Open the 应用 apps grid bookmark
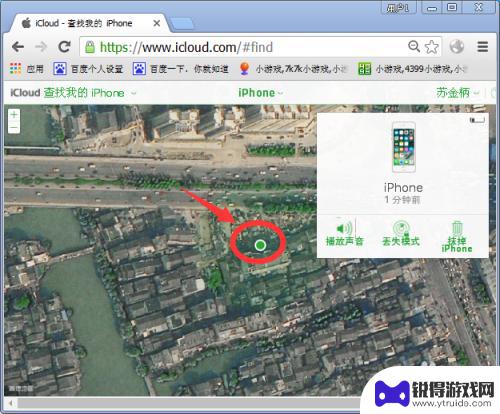The width and height of the screenshot is (500, 414). tap(27, 69)
